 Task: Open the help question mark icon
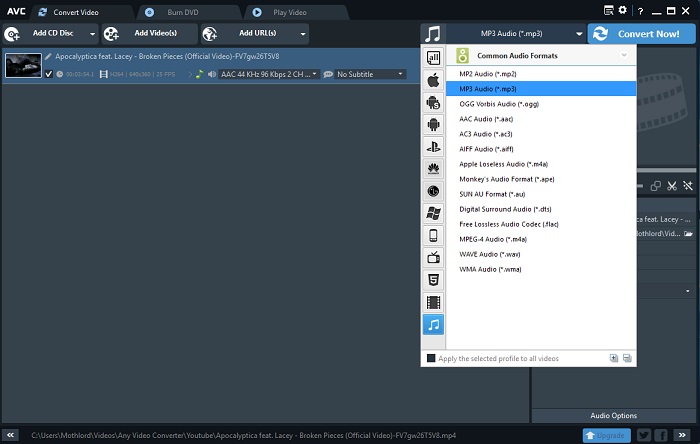pyautogui.click(x=640, y=11)
